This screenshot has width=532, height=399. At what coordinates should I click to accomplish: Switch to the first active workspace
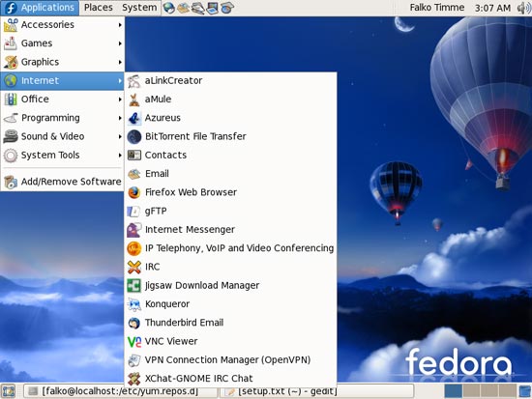pyautogui.click(x=453, y=391)
